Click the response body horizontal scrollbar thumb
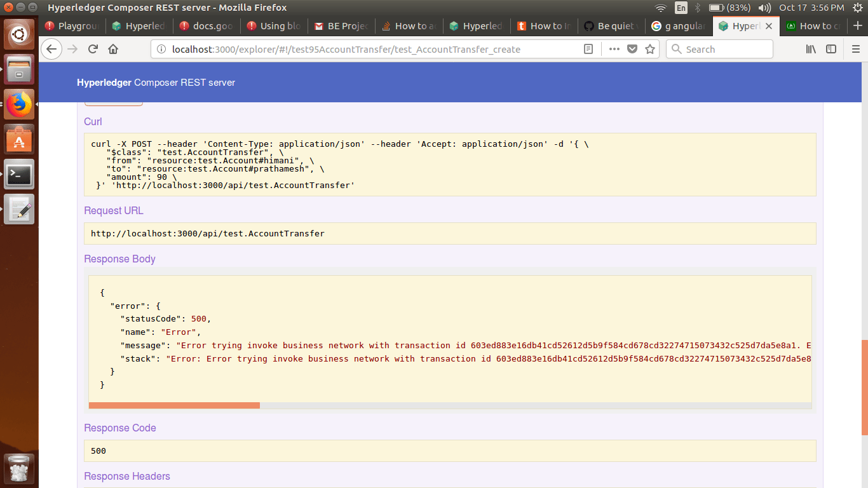 click(x=174, y=405)
